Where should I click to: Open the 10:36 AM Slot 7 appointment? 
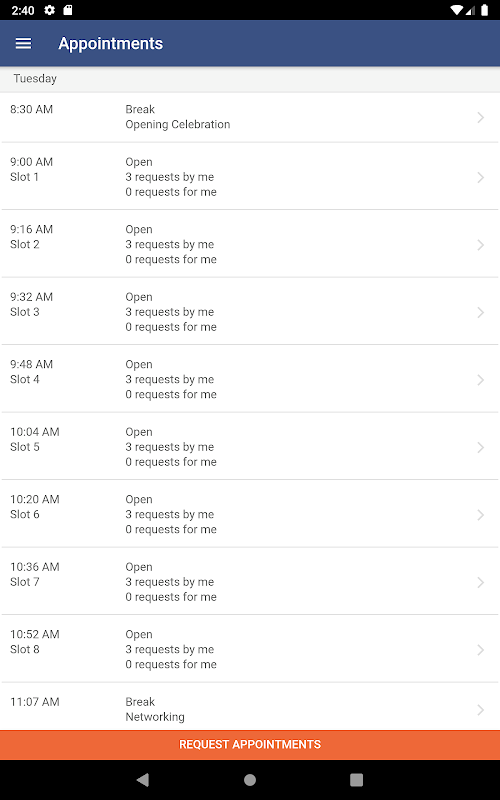[250, 582]
